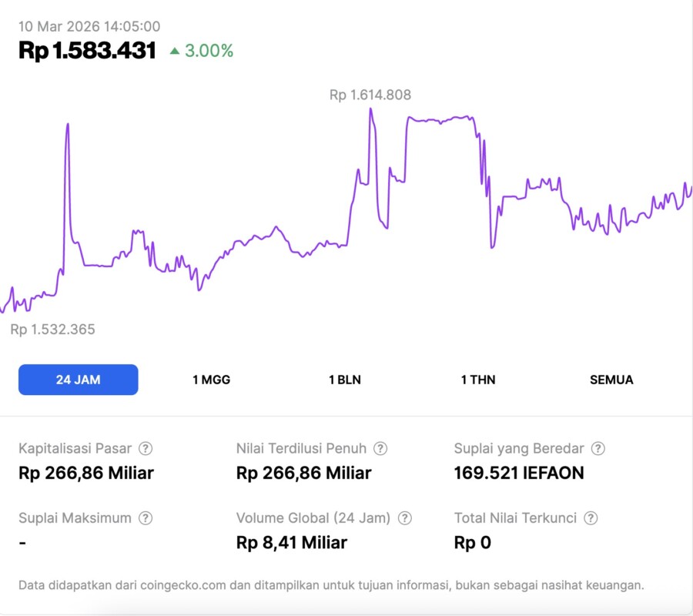Show info for Suplai Maksimum
Screen dimensions: 693x616
145,518
